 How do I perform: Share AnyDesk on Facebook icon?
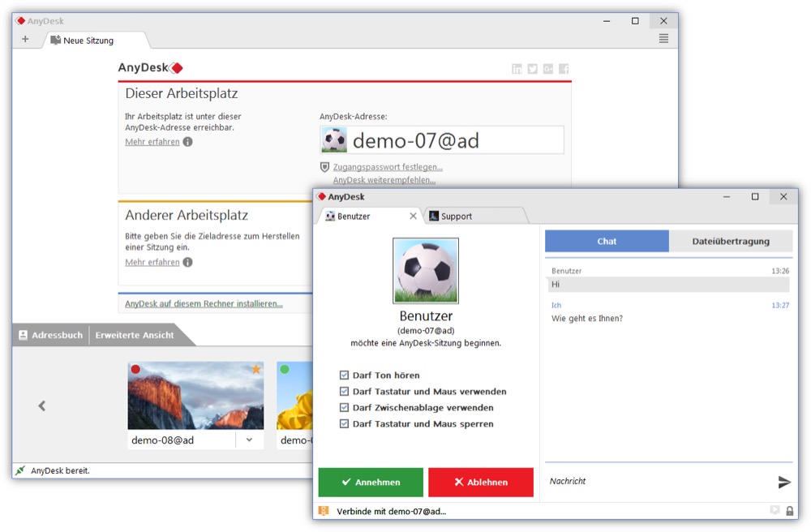pos(564,69)
